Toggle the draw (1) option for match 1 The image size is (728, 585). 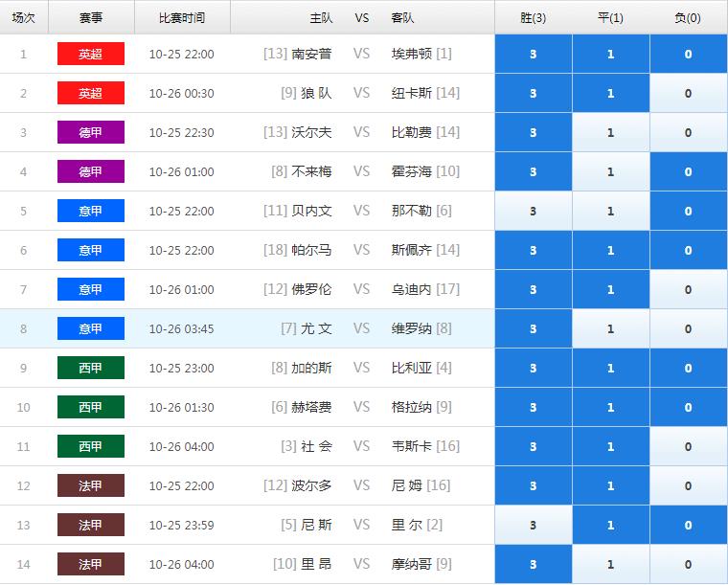(x=610, y=54)
